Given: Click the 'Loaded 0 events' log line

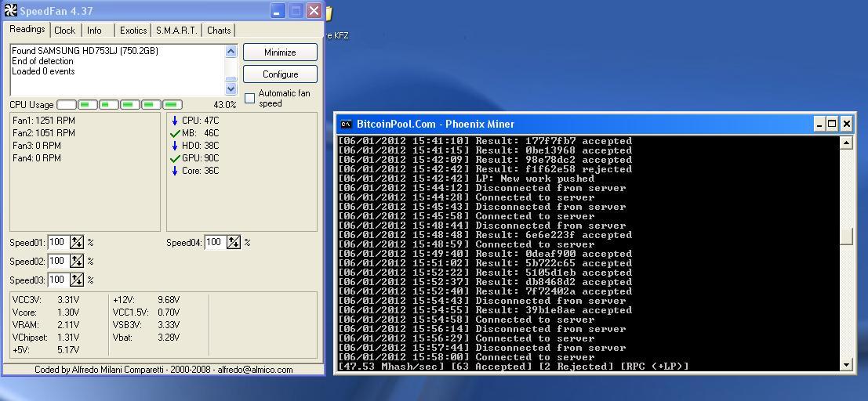Looking at the screenshot, I should (x=43, y=71).
